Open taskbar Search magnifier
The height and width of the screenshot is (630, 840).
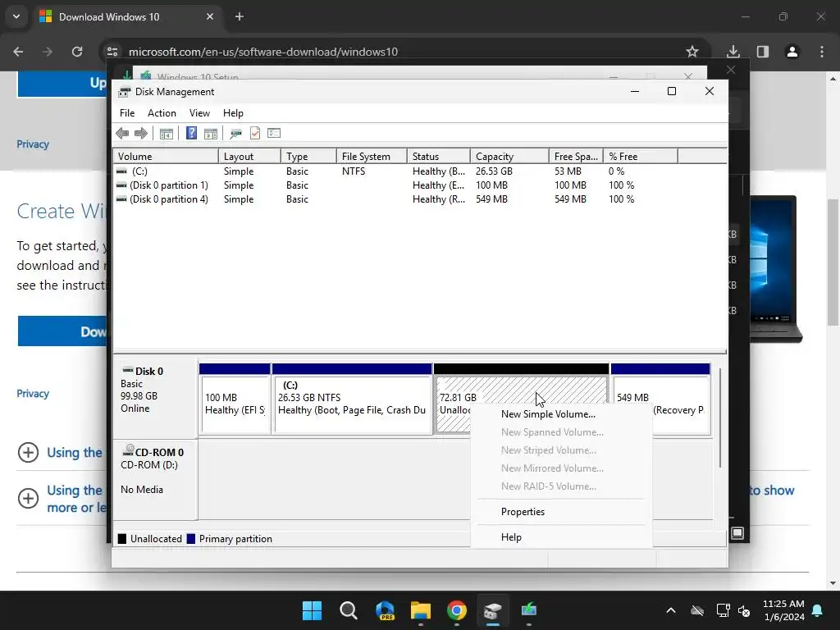pyautogui.click(x=348, y=610)
